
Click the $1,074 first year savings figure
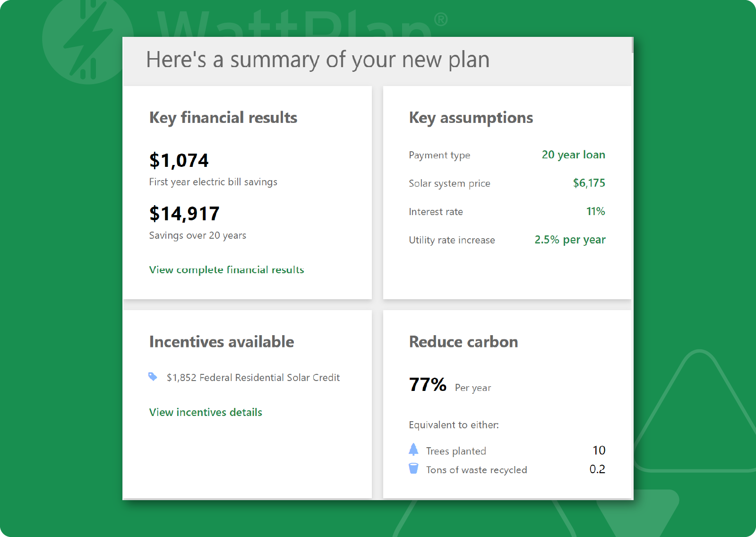point(179,161)
